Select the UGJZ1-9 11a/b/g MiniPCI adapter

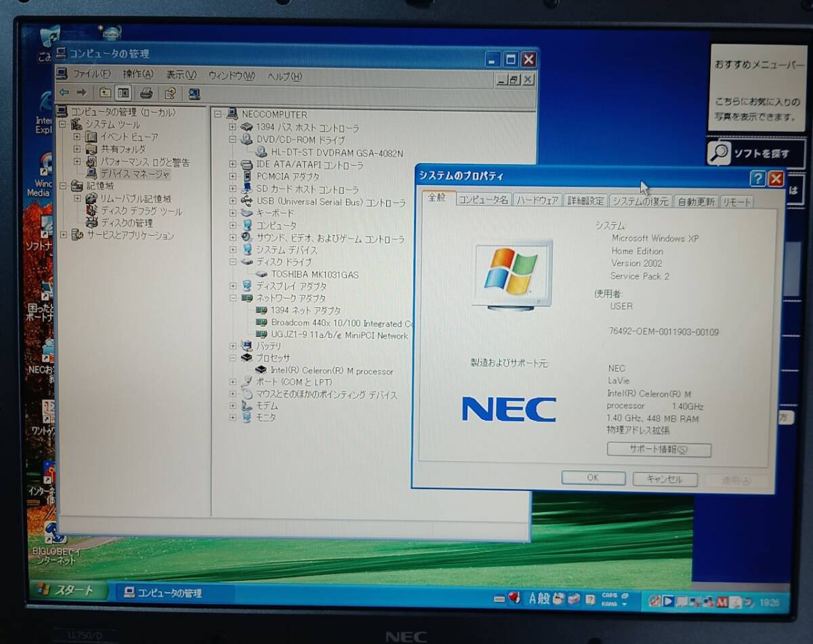click(339, 335)
